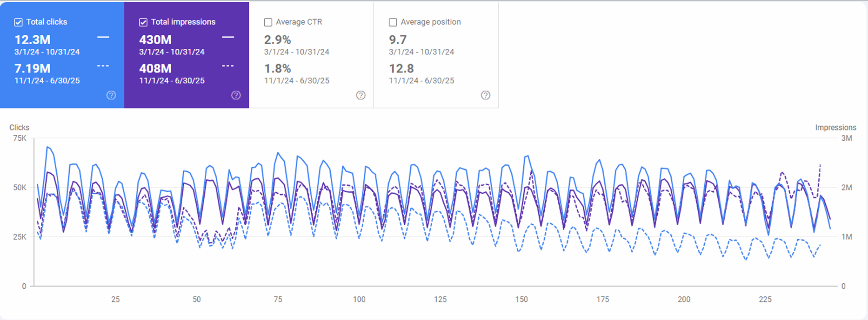Click the Clicks axis label

19,127
